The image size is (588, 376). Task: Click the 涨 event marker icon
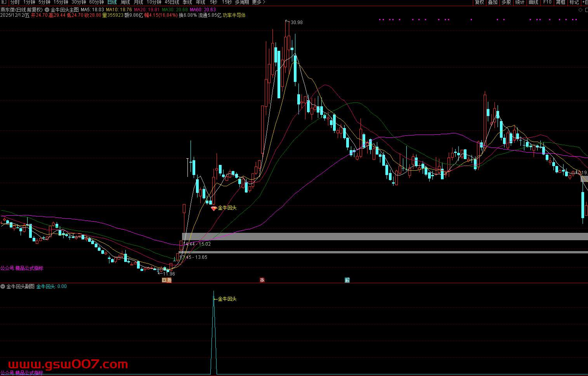(262, 280)
